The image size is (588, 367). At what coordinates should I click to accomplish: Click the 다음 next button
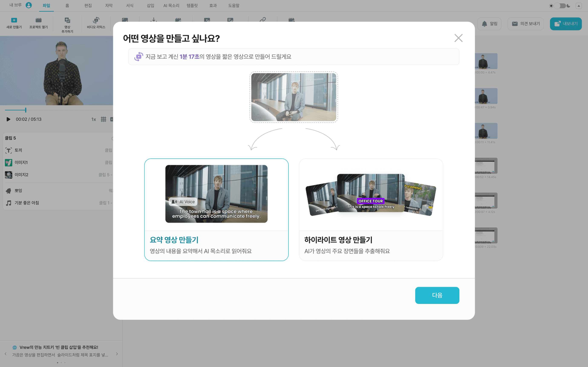pyautogui.click(x=437, y=295)
